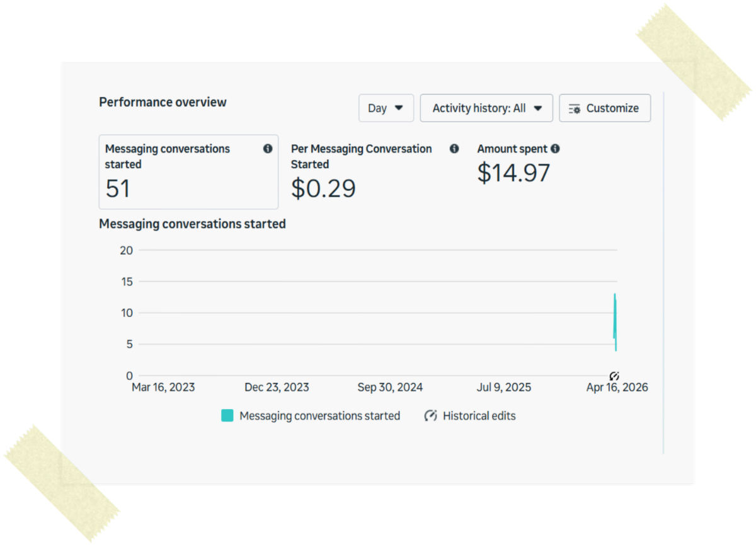Click the Messaging conversations started chart title

[x=192, y=224]
